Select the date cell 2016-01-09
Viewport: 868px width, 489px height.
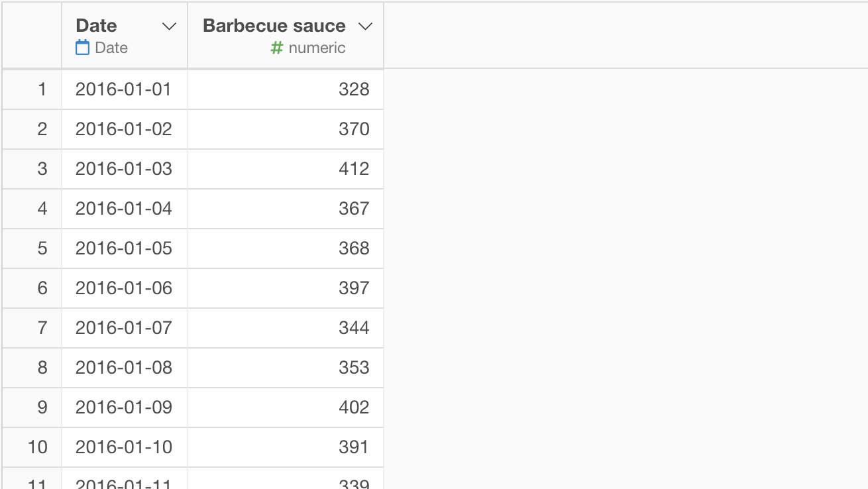(125, 407)
